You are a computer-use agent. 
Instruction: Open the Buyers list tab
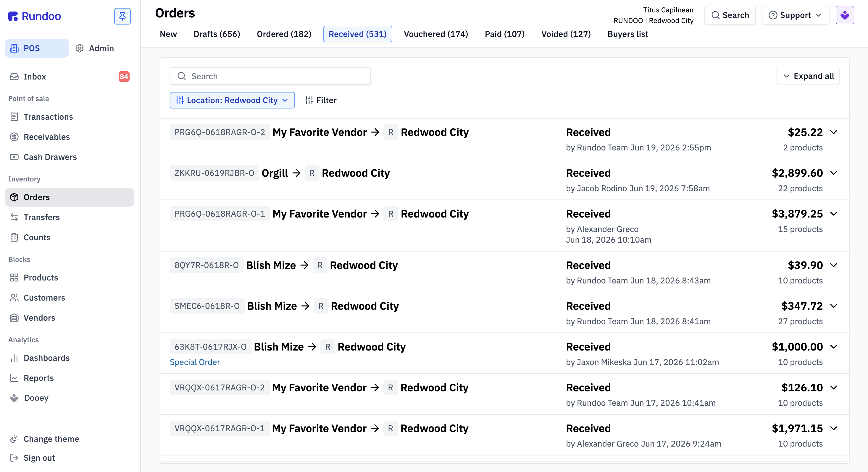(x=627, y=34)
